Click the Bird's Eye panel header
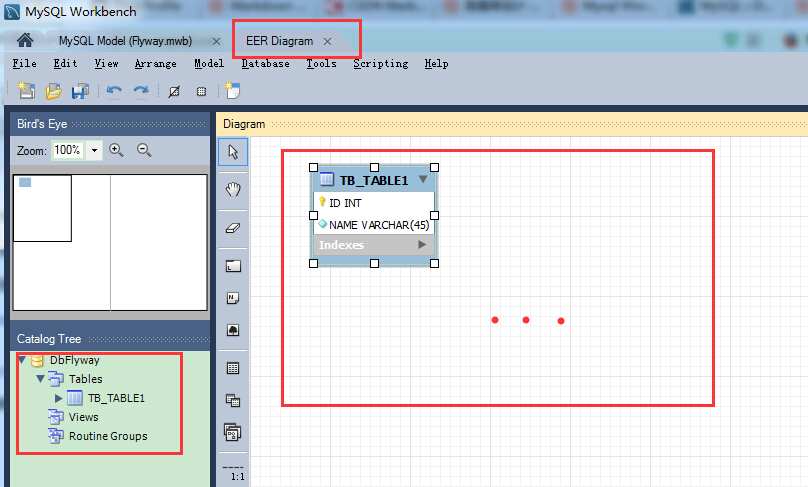 110,124
